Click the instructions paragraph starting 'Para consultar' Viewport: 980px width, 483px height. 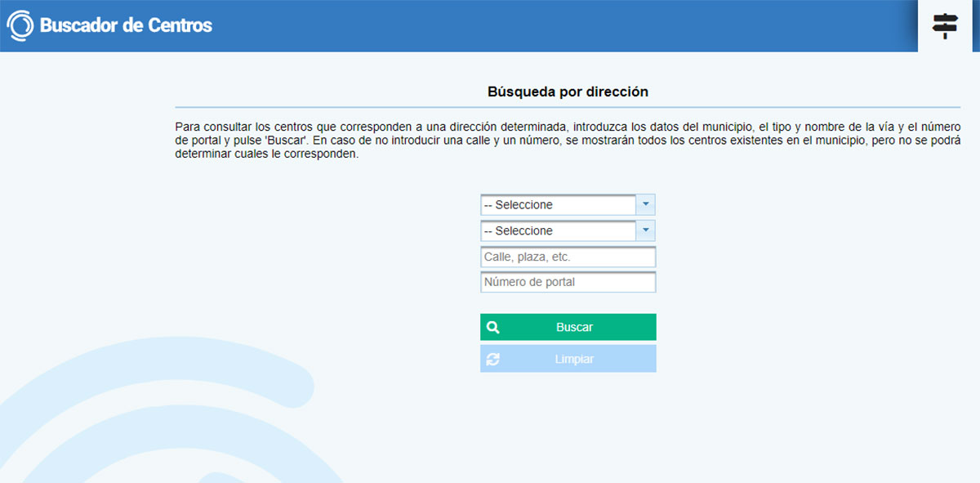pos(568,141)
